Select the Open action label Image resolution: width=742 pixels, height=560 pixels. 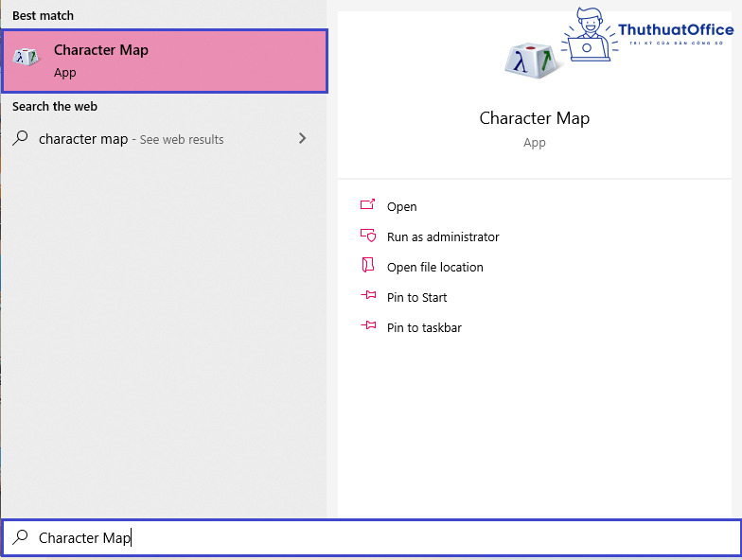401,206
